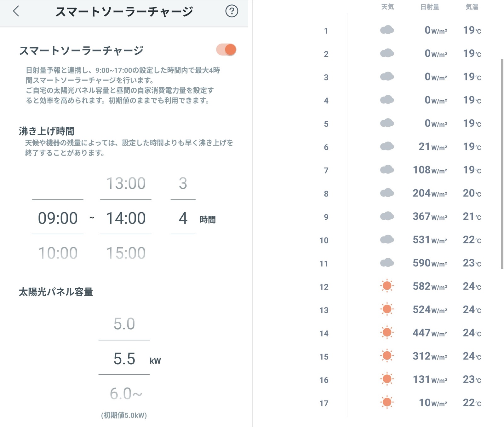Screen dimensions: 504x427
Task: Tap the selected 14:00 end time
Action: pos(126,218)
